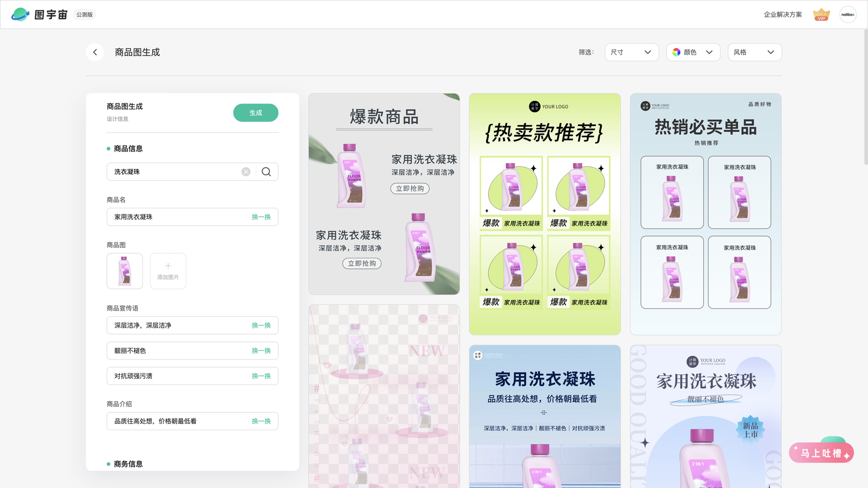The image size is (868, 488).
Task: Select the 新品上市 purple template
Action: click(x=706, y=417)
